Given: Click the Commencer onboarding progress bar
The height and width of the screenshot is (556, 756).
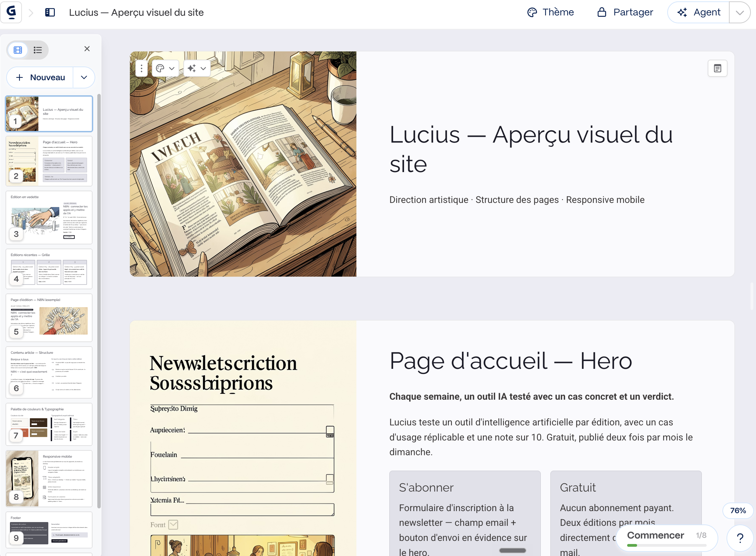Looking at the screenshot, I should 666,545.
